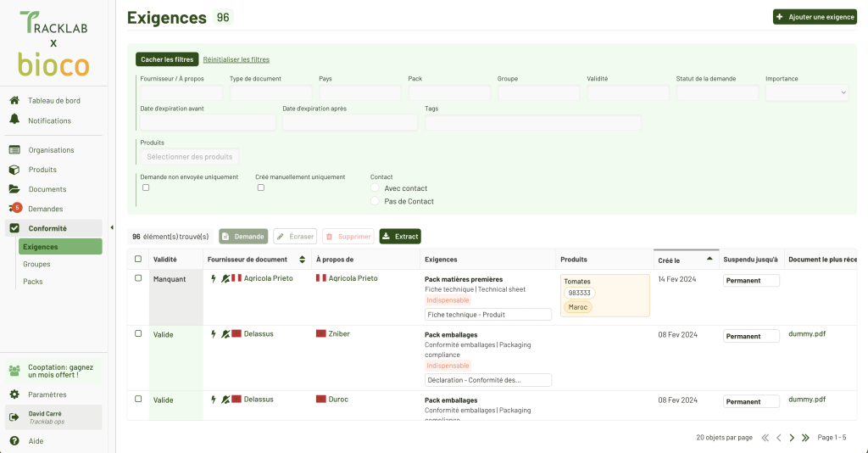Open the Importance dropdown
The height and width of the screenshot is (453, 868).
[807, 92]
